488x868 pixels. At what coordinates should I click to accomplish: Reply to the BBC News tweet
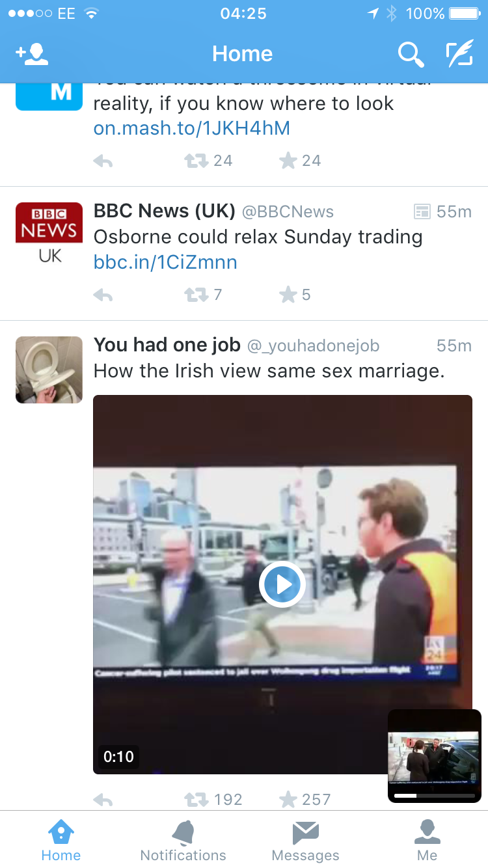(x=103, y=295)
